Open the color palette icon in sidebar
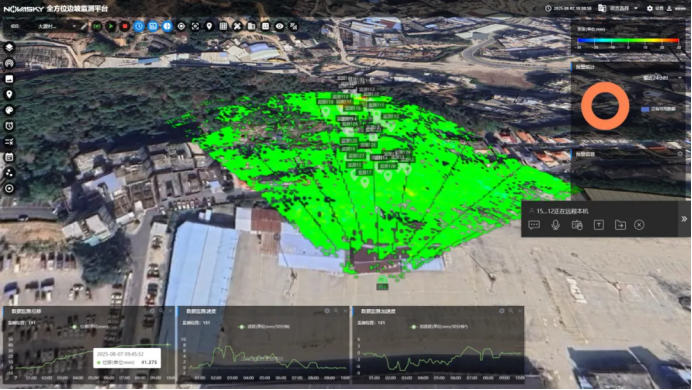 [9, 110]
